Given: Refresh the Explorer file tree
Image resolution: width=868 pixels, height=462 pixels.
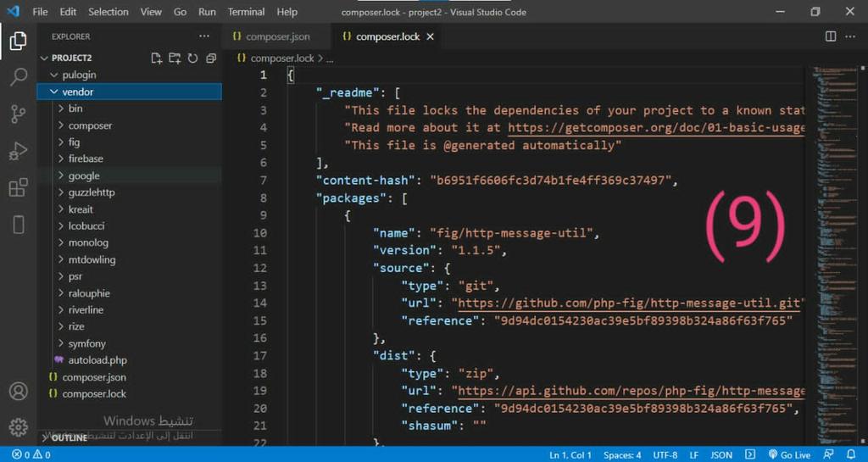Looking at the screenshot, I should point(192,58).
